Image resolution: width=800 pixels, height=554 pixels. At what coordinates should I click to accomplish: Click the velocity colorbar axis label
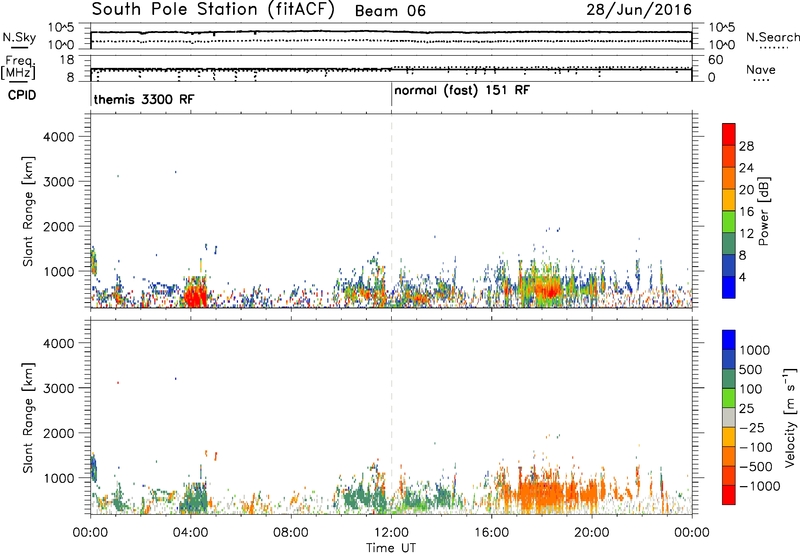click(790, 417)
